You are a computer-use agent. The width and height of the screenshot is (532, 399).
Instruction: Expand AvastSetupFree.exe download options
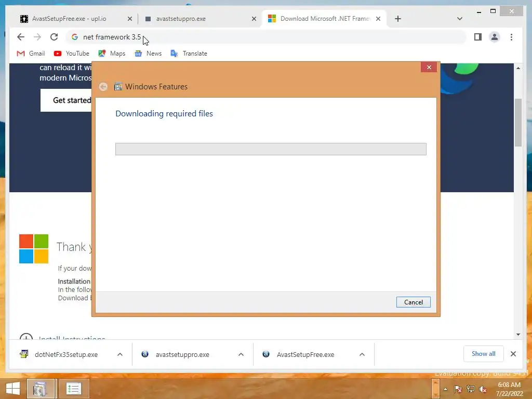[x=362, y=354]
